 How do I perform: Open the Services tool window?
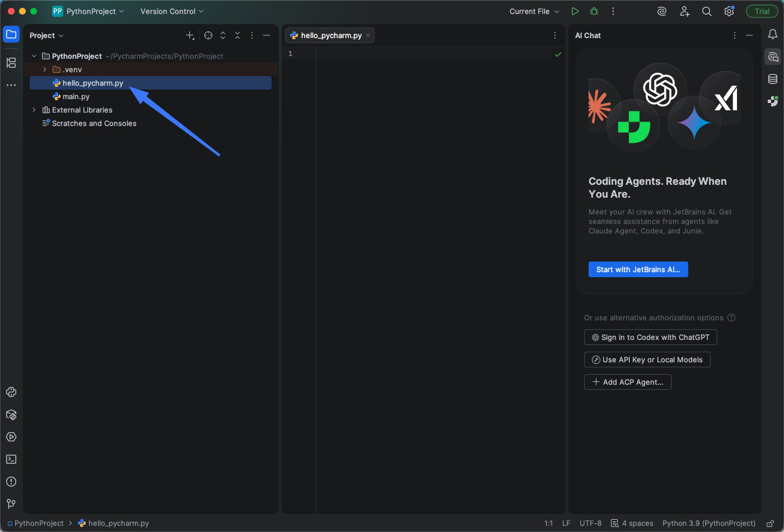click(x=11, y=437)
